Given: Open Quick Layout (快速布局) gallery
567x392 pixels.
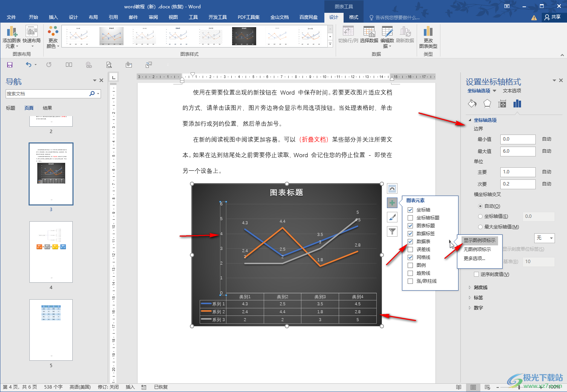Looking at the screenshot, I should coord(32,36).
